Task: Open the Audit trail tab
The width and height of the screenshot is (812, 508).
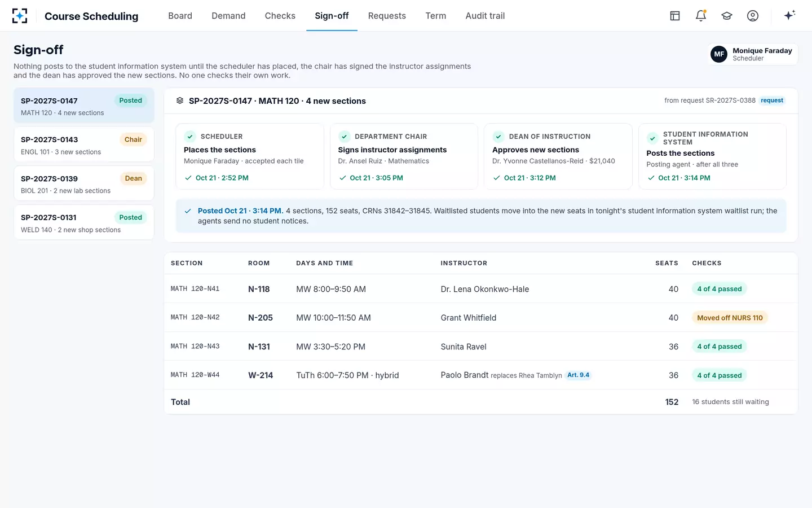Action: 485,16
